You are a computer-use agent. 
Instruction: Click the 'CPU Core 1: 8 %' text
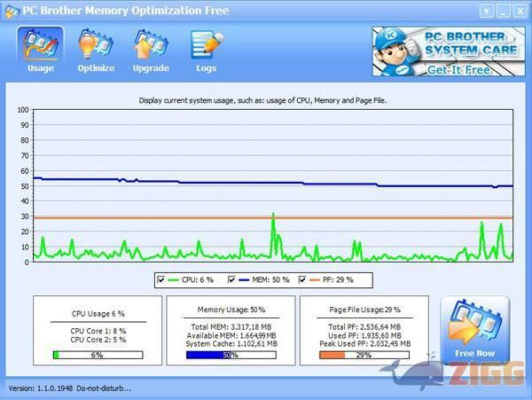98,331
